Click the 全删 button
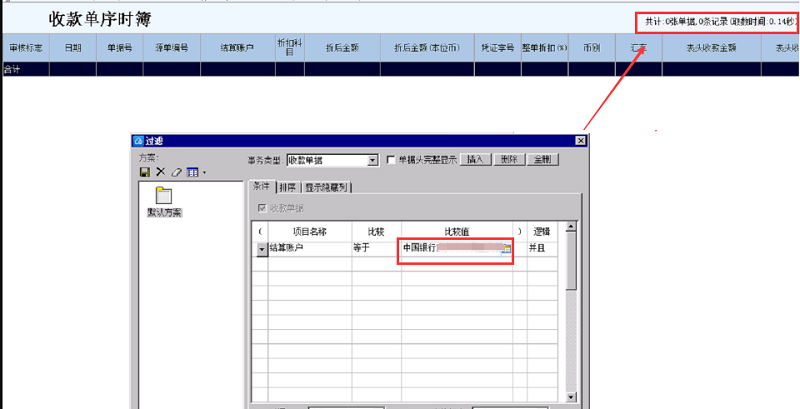 click(x=541, y=160)
